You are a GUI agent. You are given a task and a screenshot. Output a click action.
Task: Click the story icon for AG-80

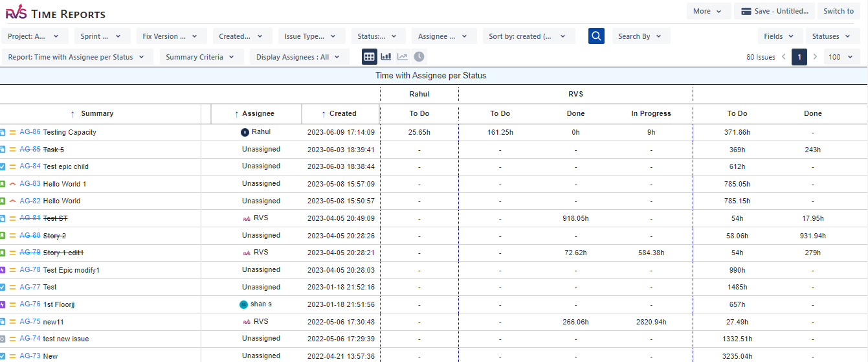(x=3, y=236)
